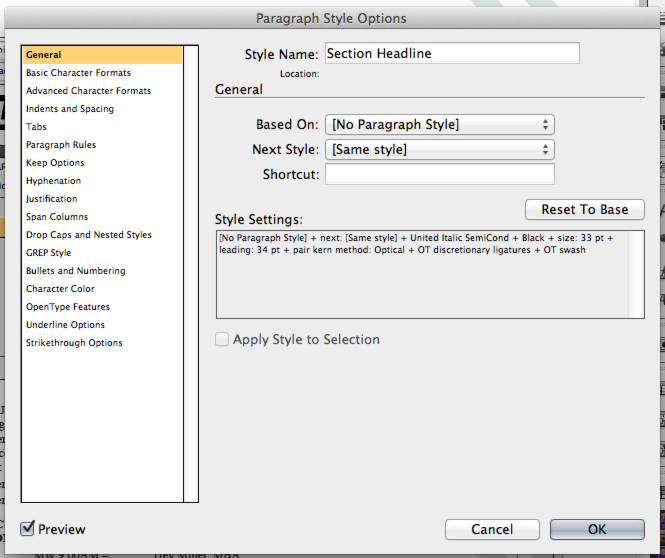
Task: Select the Tabs category
Action: (x=102, y=127)
